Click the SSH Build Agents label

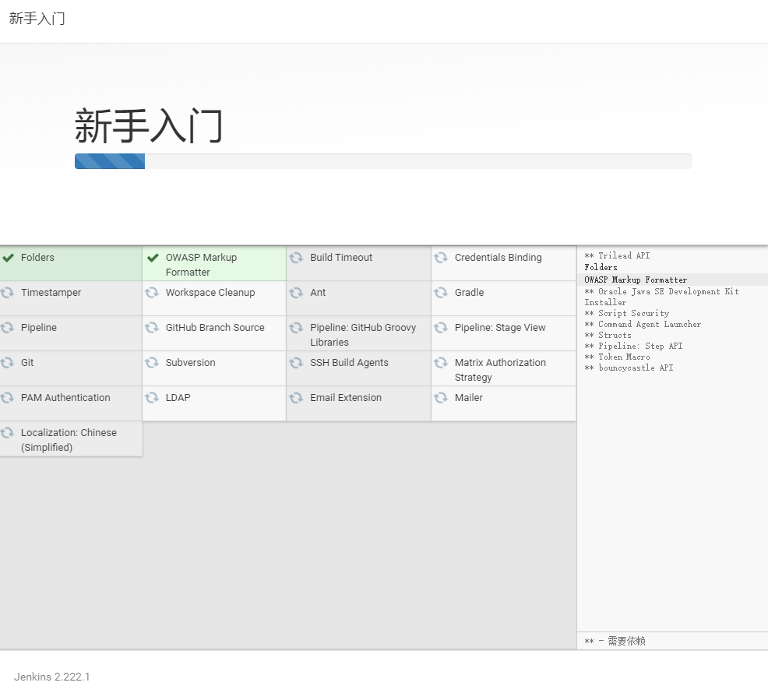pos(349,363)
